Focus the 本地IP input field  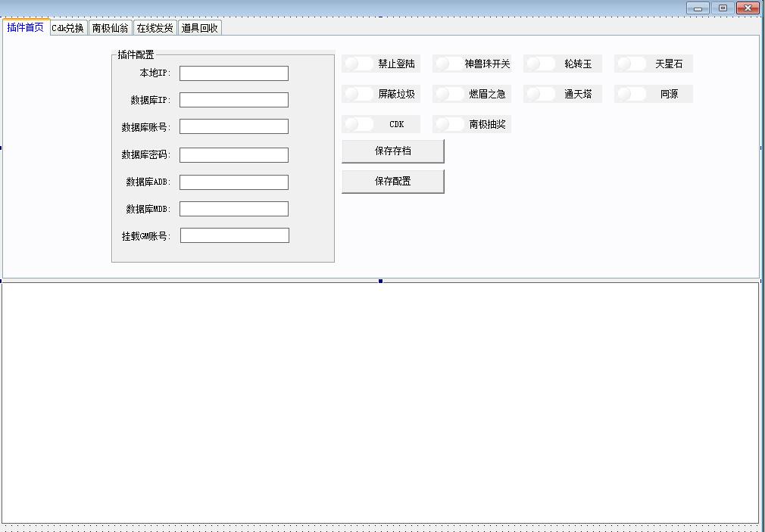pyautogui.click(x=233, y=73)
